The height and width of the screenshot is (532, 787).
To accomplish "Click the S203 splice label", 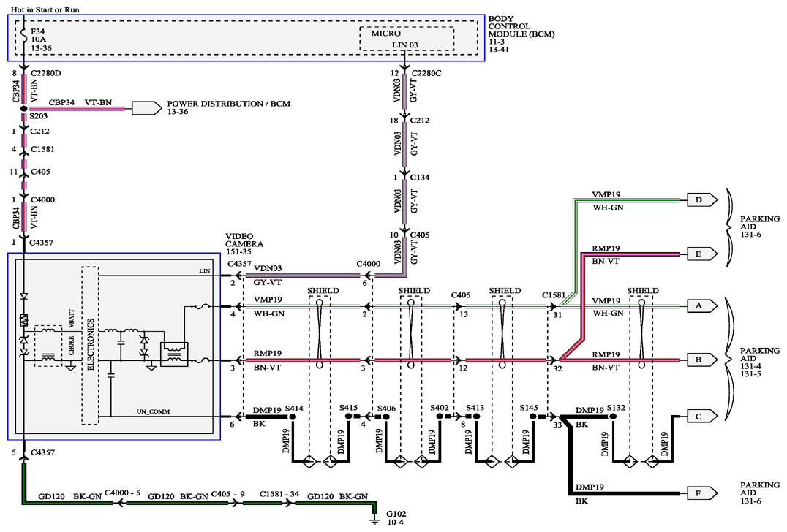I will 39,115.
